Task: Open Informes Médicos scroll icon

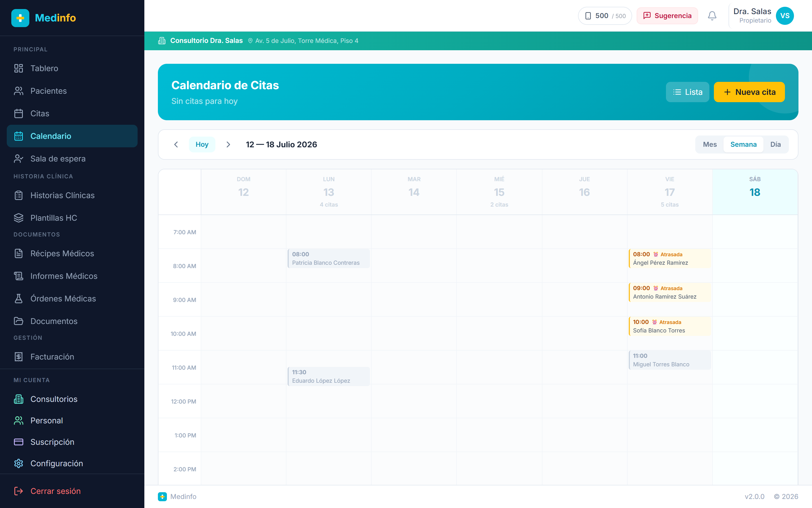Action: click(18, 276)
